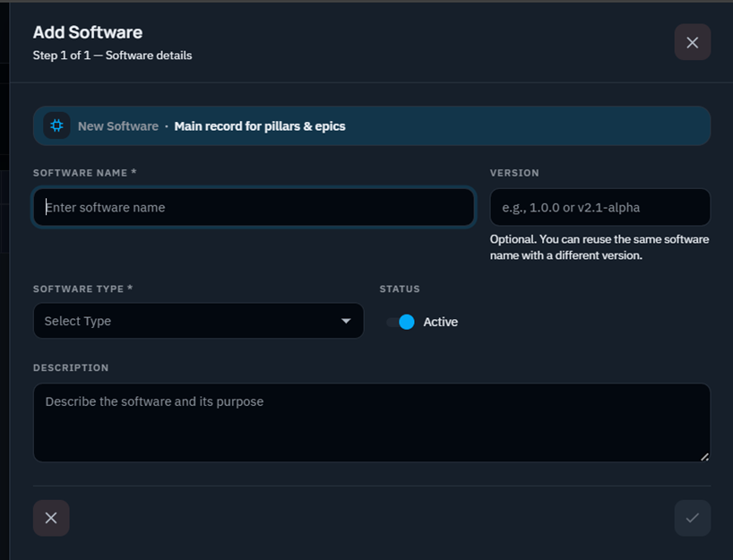Focus the Software Name input field
This screenshot has width=733, height=560.
254,207
